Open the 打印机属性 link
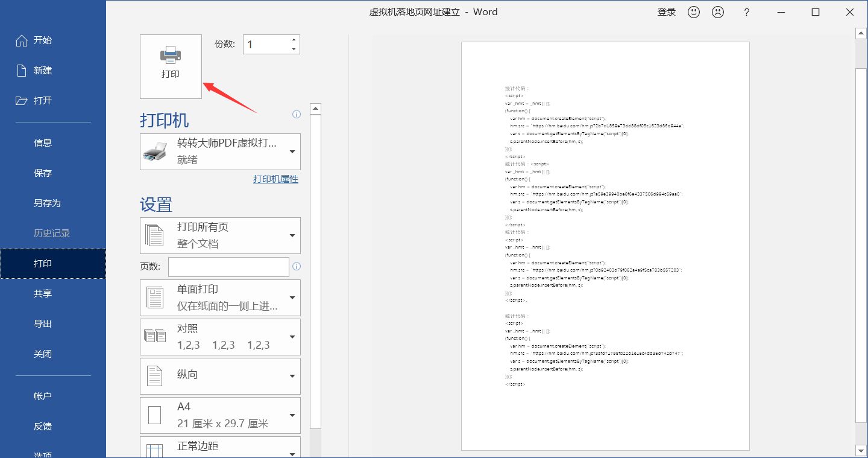This screenshot has width=868, height=458. point(275,179)
